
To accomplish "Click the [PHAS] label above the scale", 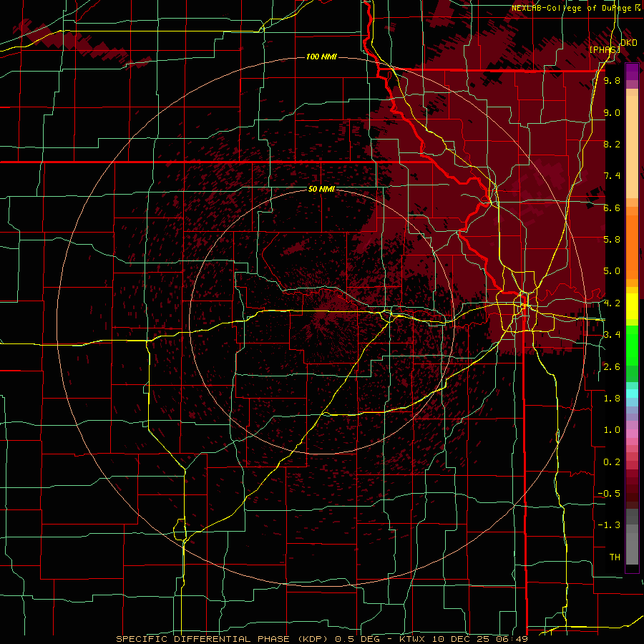I will (605, 49).
